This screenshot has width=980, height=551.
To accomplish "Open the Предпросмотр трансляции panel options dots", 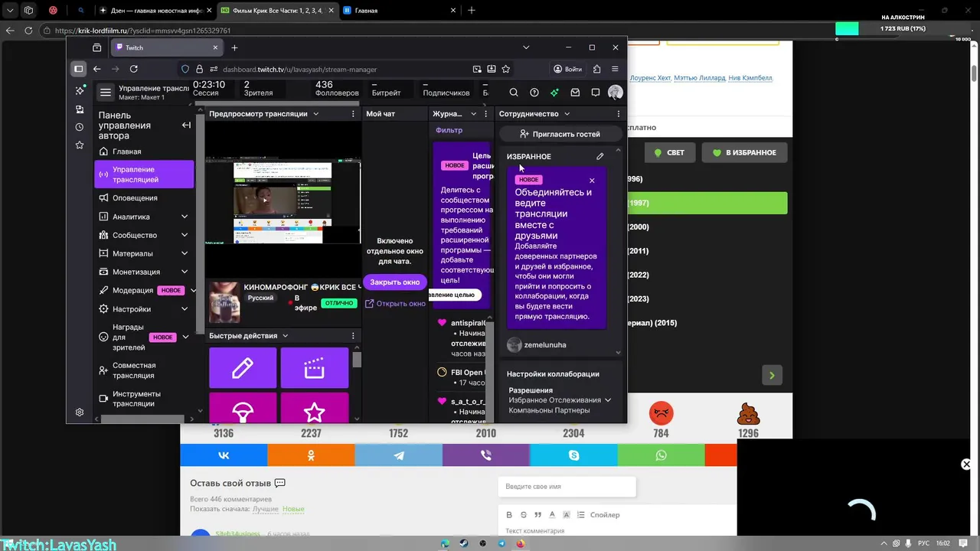I will 353,113.
